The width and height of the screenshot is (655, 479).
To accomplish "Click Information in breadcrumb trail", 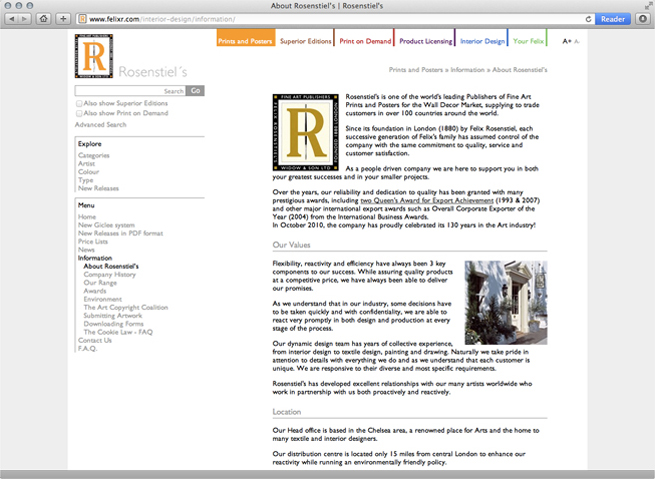I will (467, 70).
